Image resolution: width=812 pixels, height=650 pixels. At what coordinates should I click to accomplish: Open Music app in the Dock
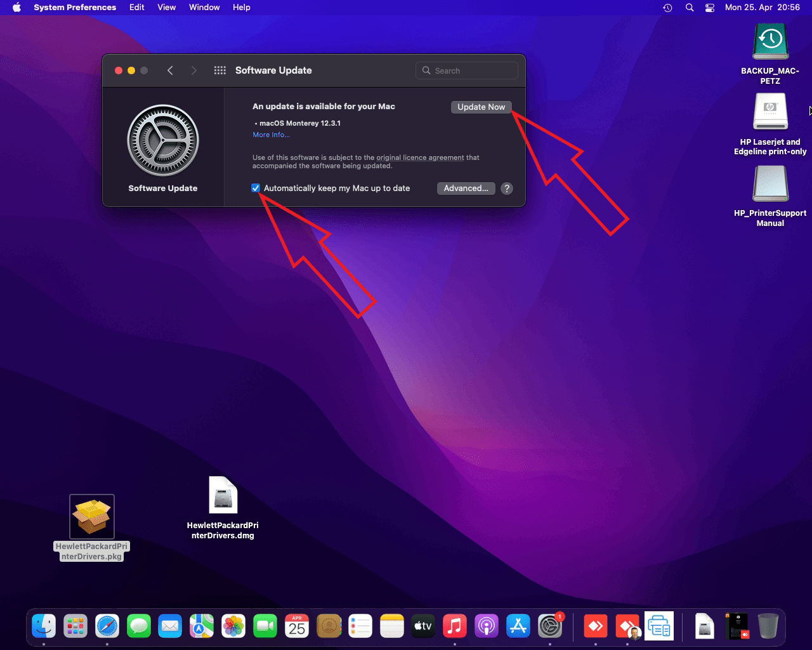coord(455,627)
